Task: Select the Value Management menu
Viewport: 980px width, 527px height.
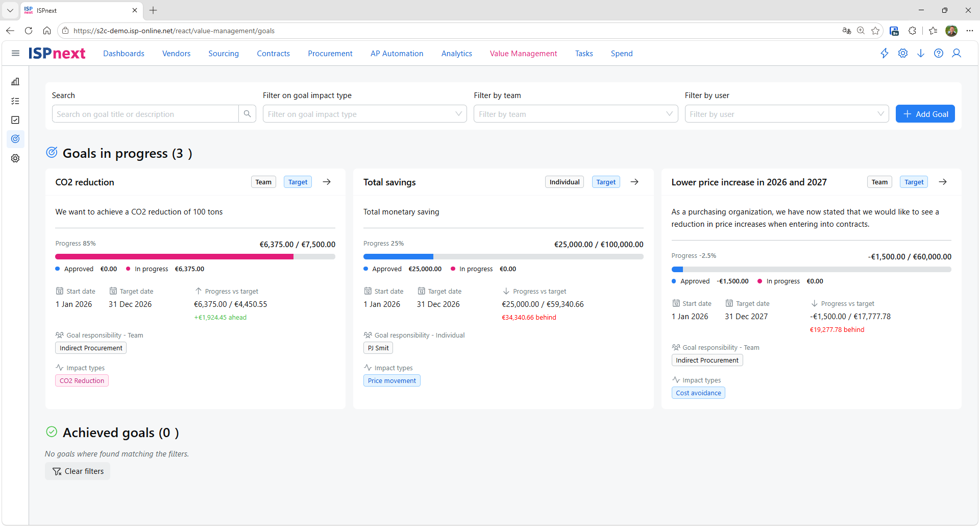Action: pos(523,54)
